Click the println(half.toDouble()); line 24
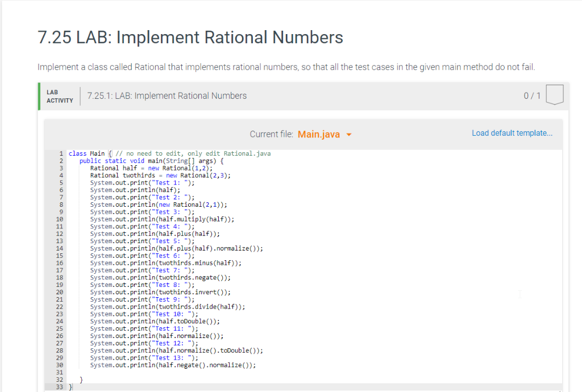The width and height of the screenshot is (582, 392). (x=155, y=322)
